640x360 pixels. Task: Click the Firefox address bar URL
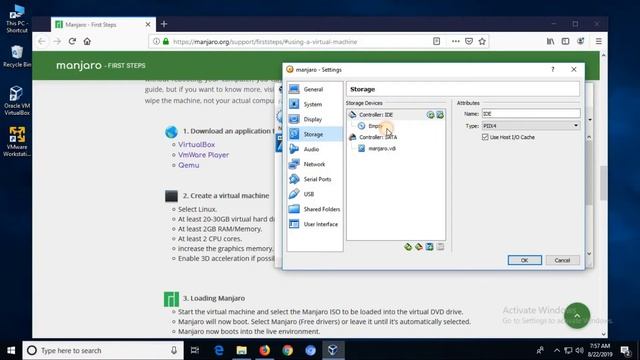pyautogui.click(x=265, y=42)
